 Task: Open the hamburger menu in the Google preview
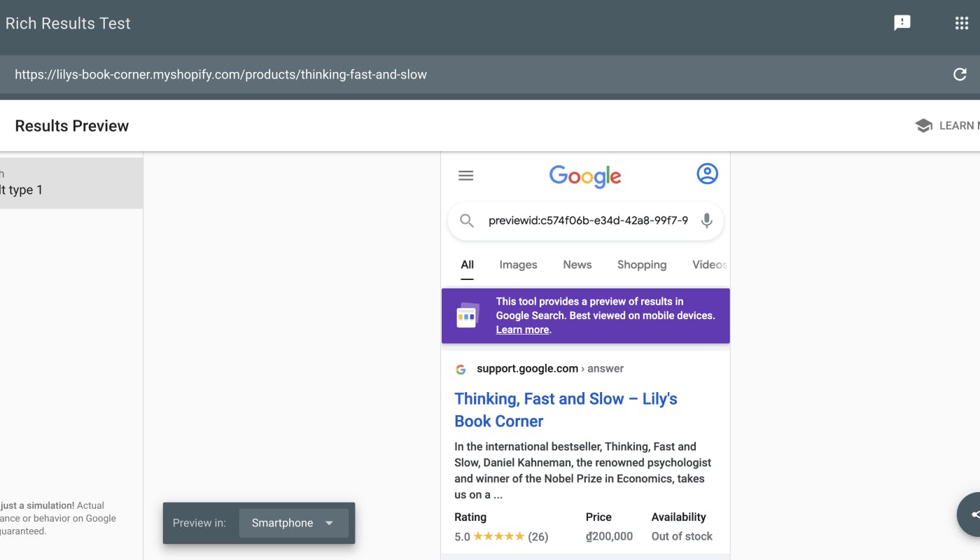pos(465,176)
